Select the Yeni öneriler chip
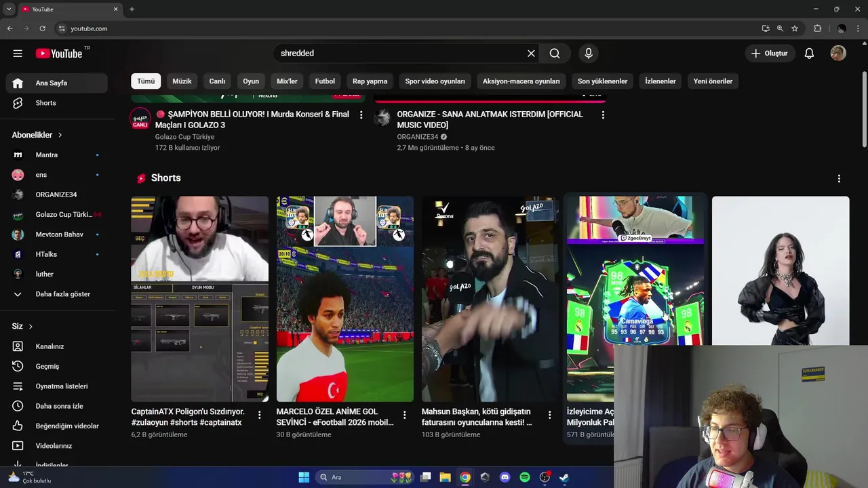868x488 pixels. tap(713, 81)
